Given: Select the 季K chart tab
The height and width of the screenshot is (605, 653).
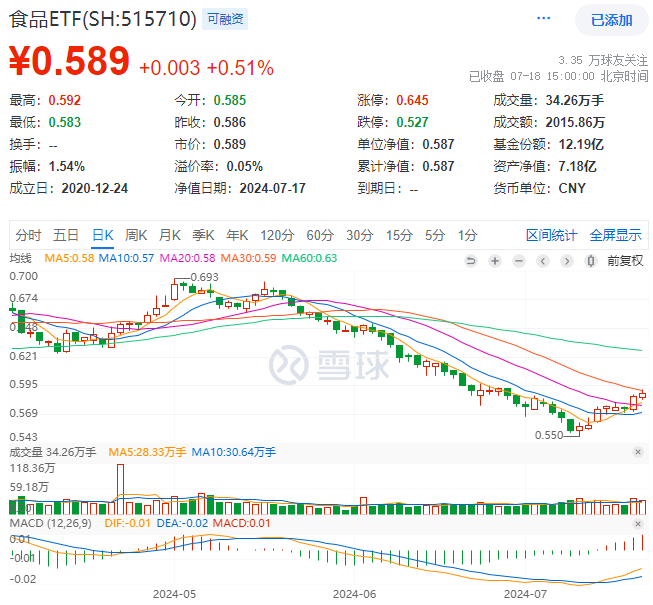Looking at the screenshot, I should [203, 235].
